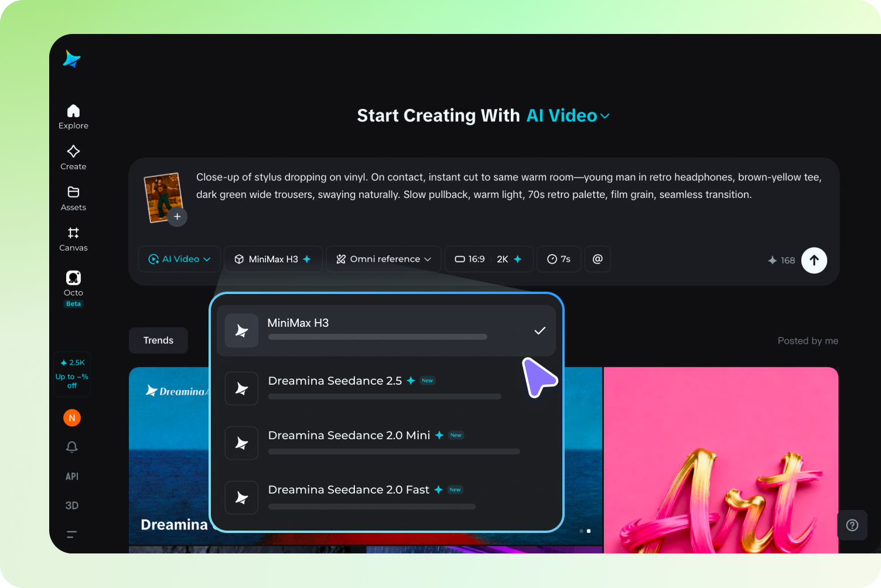The width and height of the screenshot is (881, 588).
Task: Open the pink Art image thumbnail
Action: point(721,460)
